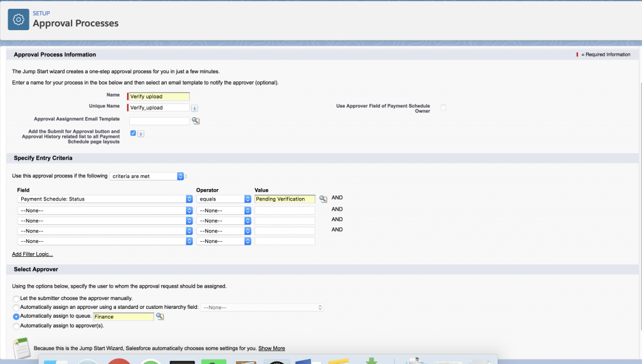Click the Name field containing Verify upload
This screenshot has width=642, height=364.
pos(159,96)
